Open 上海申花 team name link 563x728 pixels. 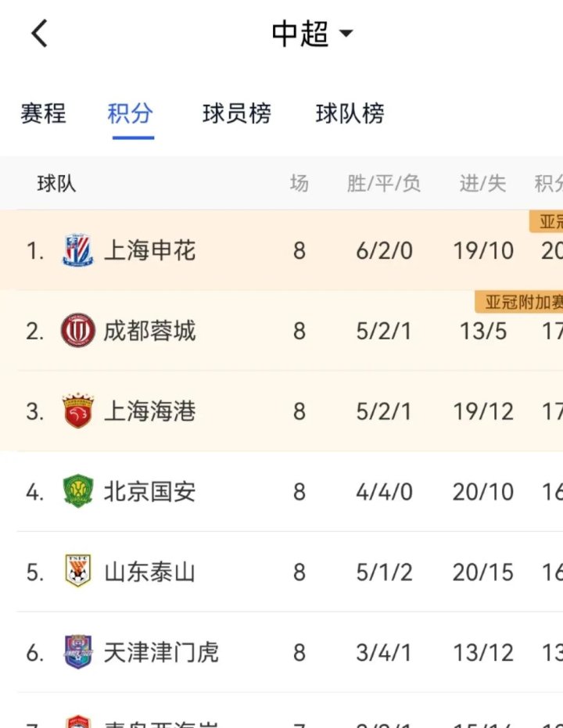[x=150, y=251]
